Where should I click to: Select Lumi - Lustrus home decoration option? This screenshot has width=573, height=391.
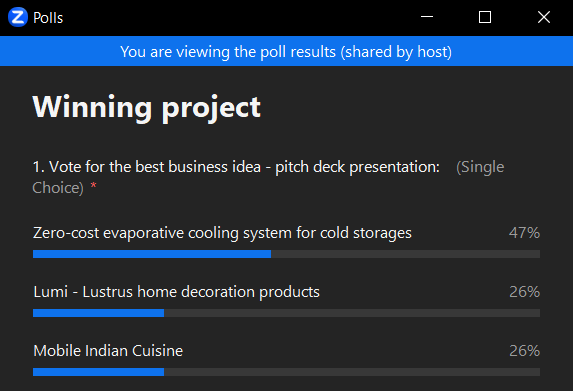coord(177,292)
